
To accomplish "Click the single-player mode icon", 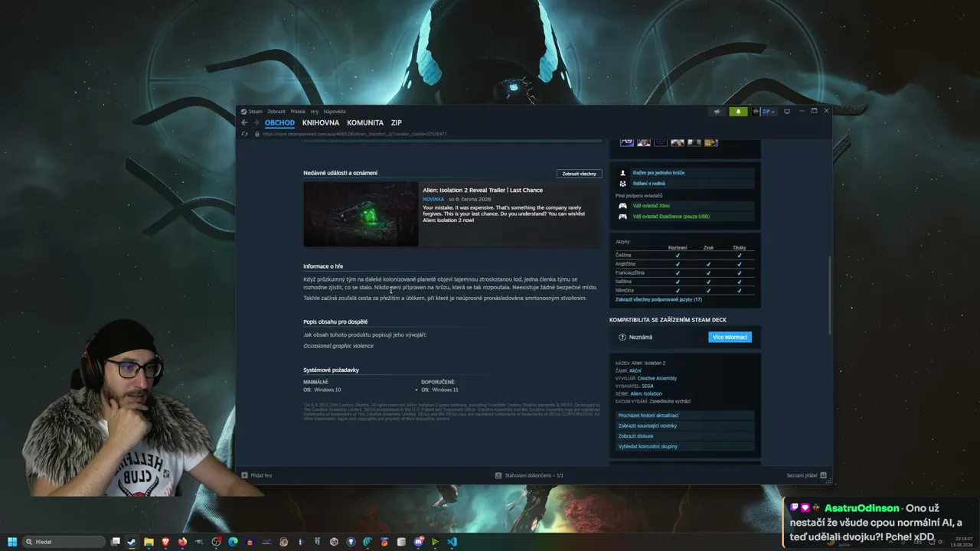I will (622, 173).
